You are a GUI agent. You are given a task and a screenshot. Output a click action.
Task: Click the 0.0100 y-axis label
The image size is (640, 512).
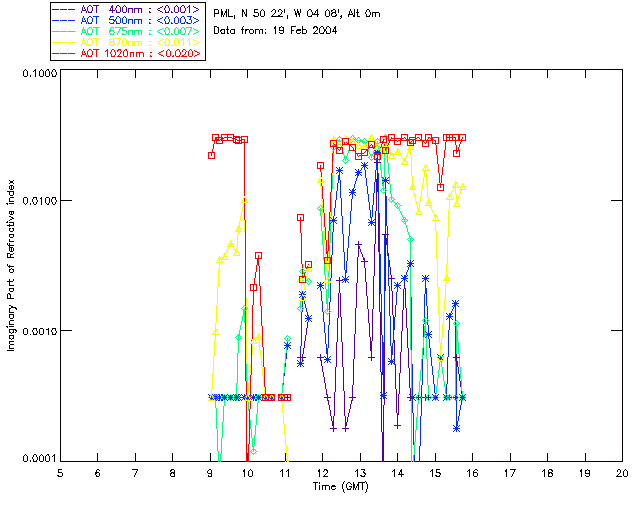click(39, 200)
